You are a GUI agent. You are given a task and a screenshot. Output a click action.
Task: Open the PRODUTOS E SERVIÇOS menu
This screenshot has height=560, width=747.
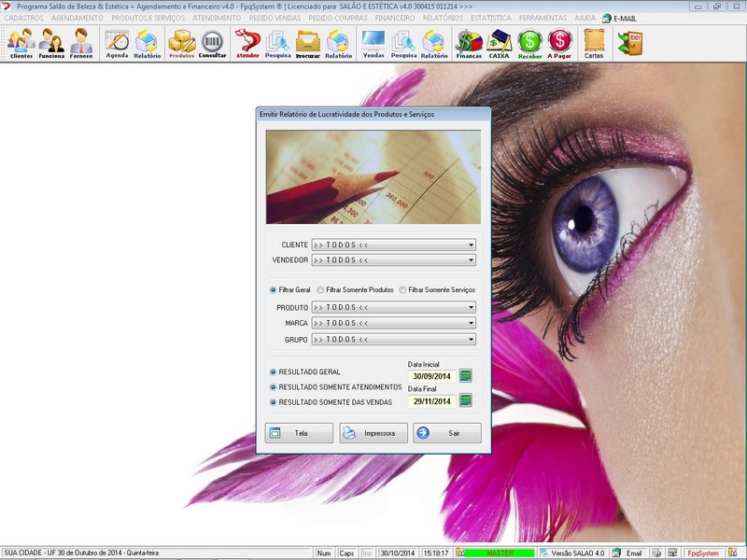pos(148,18)
